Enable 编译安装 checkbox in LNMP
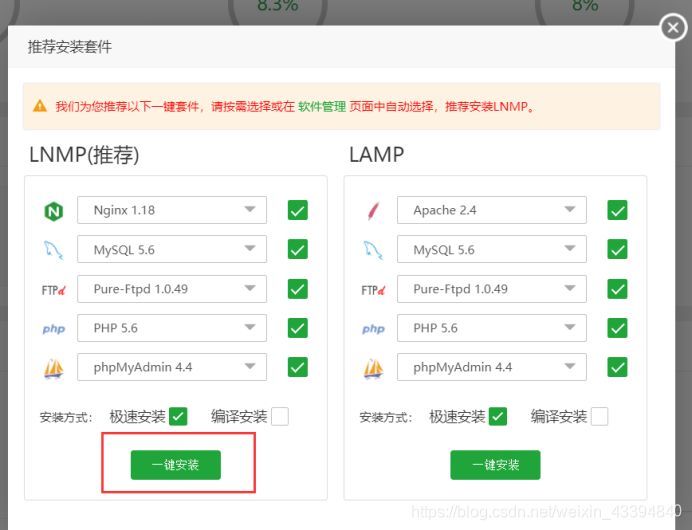Viewport: 692px width, 530px height. click(x=280, y=416)
